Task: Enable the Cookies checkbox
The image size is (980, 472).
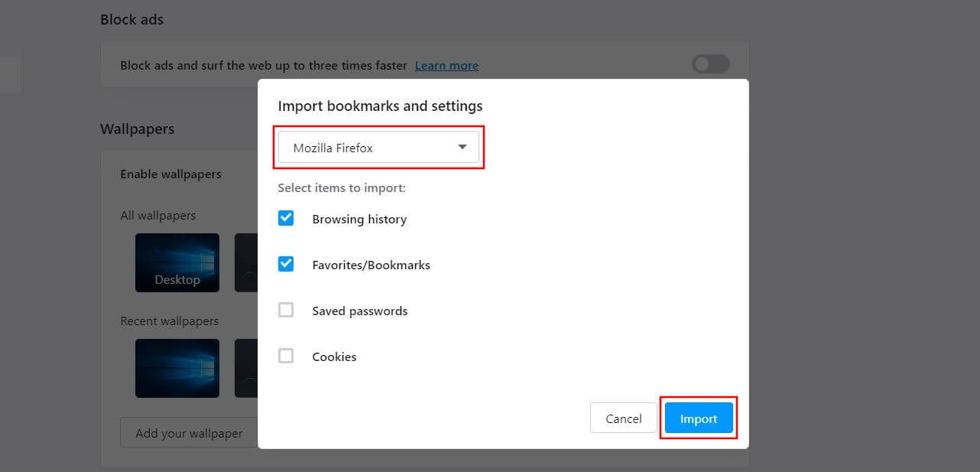Action: pyautogui.click(x=286, y=356)
